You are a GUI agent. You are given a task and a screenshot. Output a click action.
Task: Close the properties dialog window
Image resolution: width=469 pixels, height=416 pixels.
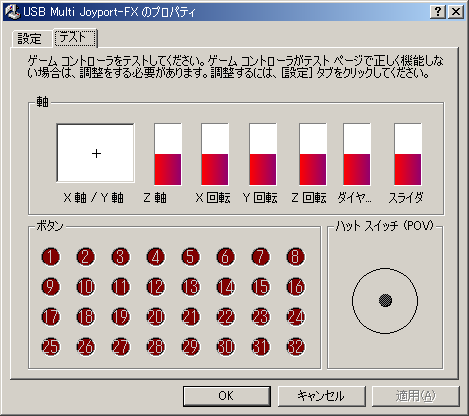click(456, 12)
